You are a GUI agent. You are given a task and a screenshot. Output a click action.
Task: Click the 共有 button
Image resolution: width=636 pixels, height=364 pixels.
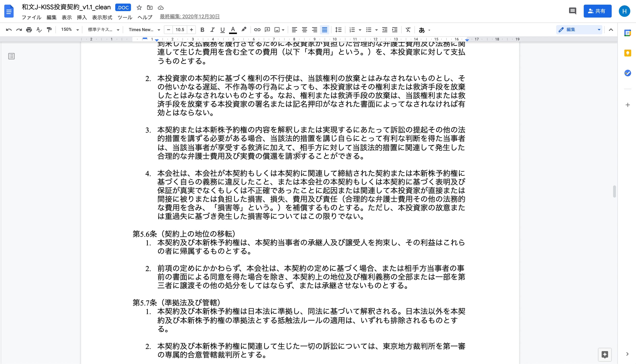pyautogui.click(x=597, y=11)
